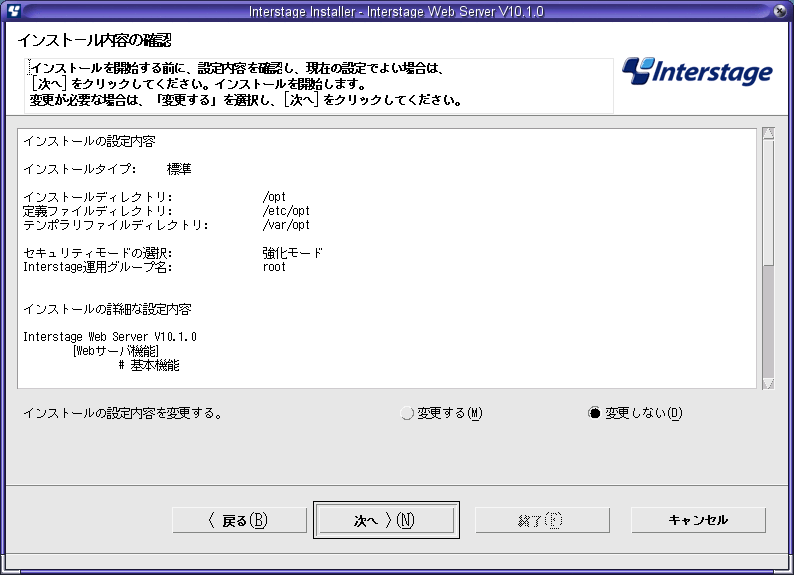Click the 標準 install type value
This screenshot has height=575, width=794.
pyautogui.click(x=179, y=169)
